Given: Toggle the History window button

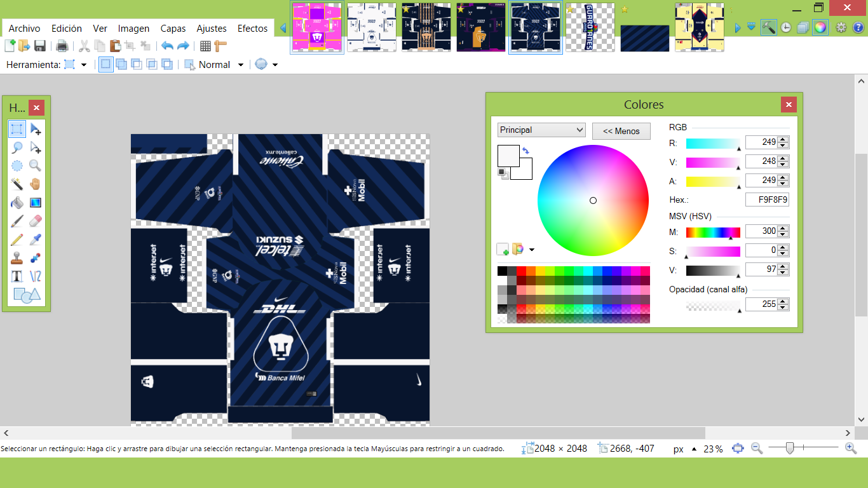Looking at the screenshot, I should tap(786, 27).
